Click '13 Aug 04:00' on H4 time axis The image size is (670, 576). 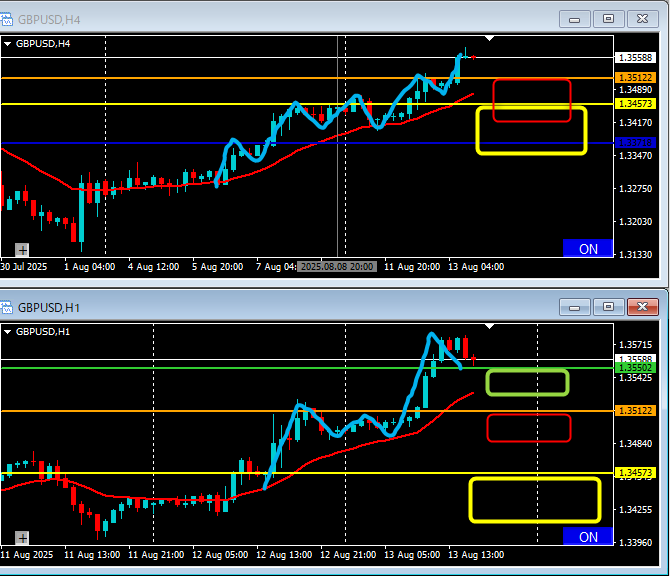[476, 267]
